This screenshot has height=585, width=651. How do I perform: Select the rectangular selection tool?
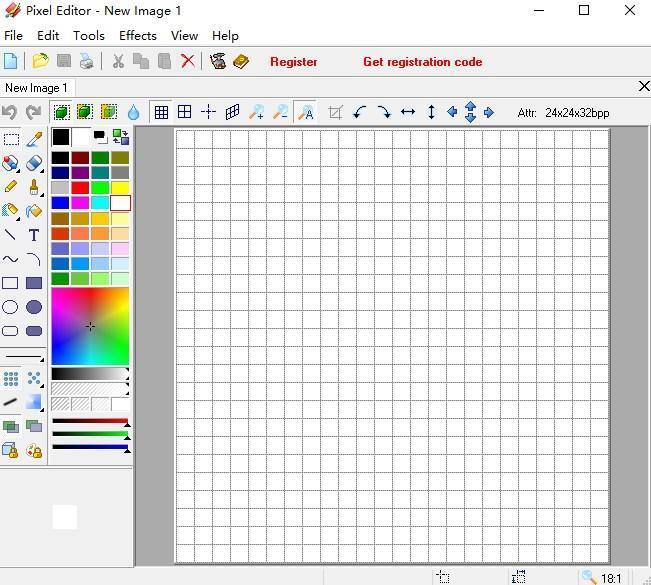[x=11, y=139]
